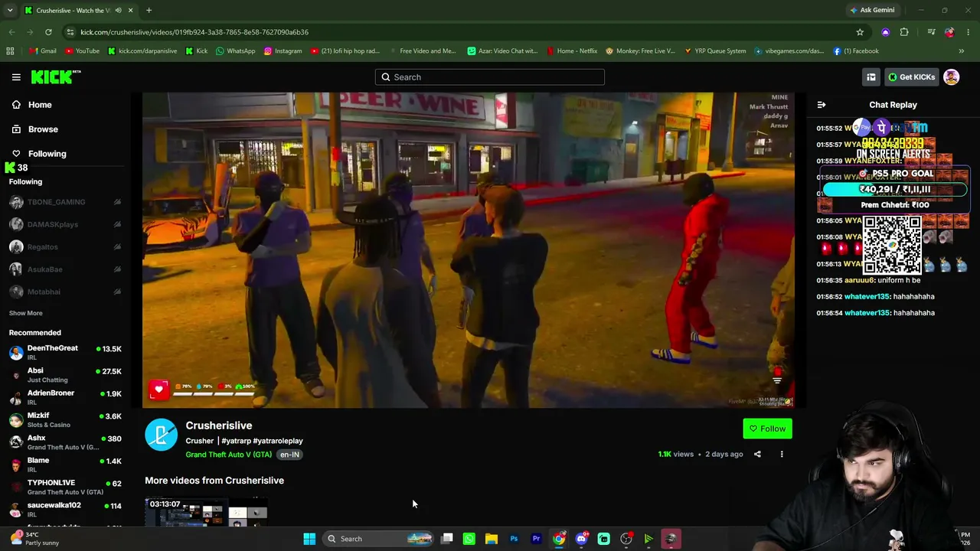Bookmark this page with the star icon

click(860, 32)
